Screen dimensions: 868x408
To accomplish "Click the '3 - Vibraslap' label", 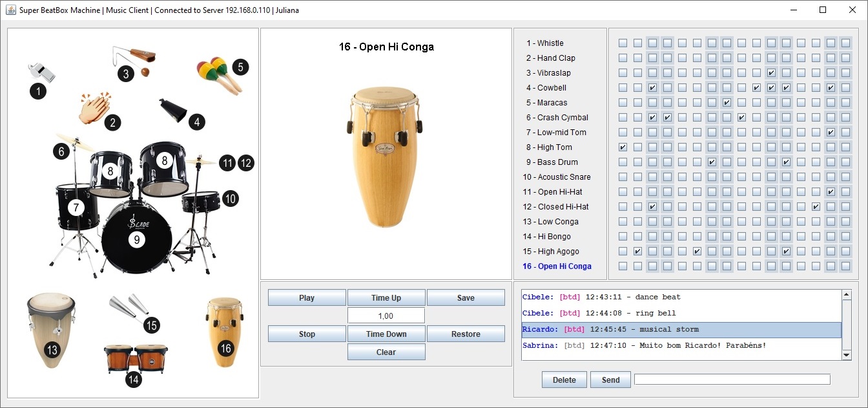I will [x=548, y=73].
